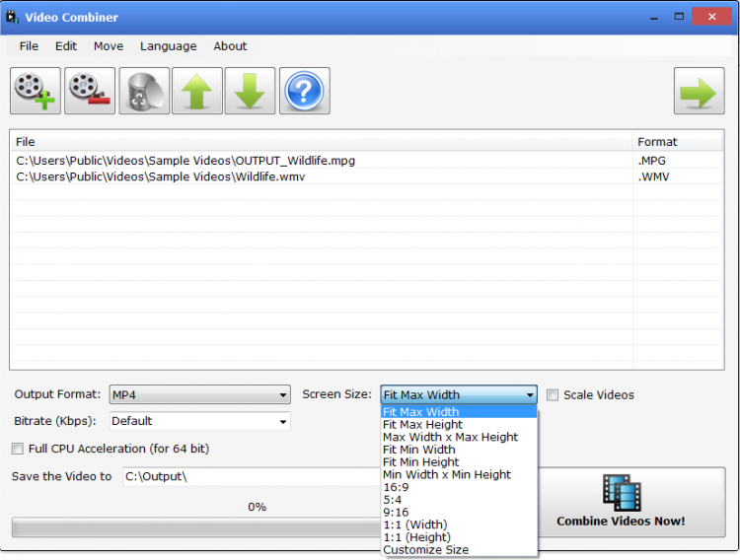Move selected file down with green arrow
This screenshot has width=740, height=560.
pyautogui.click(x=250, y=92)
